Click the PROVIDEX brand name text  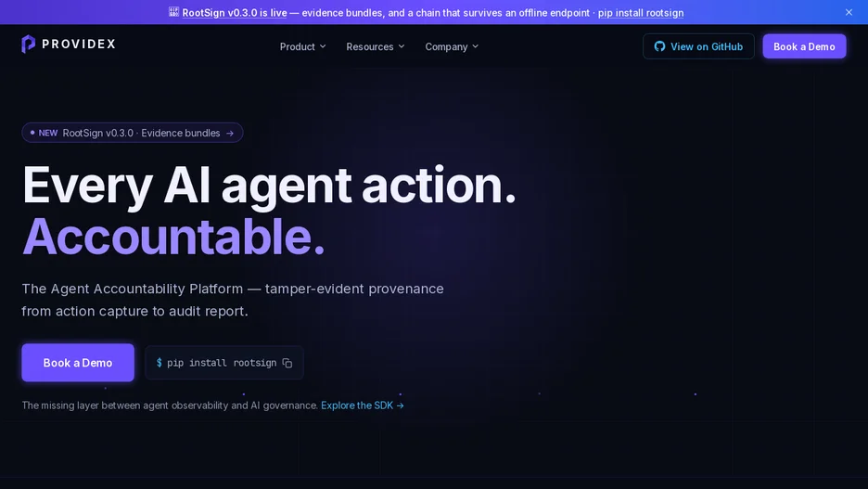tap(79, 45)
